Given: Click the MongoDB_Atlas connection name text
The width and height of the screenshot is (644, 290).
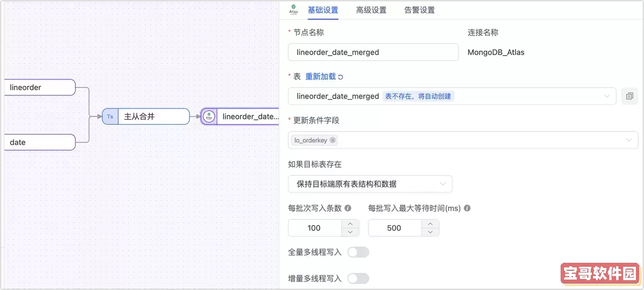Looking at the screenshot, I should coord(496,52).
